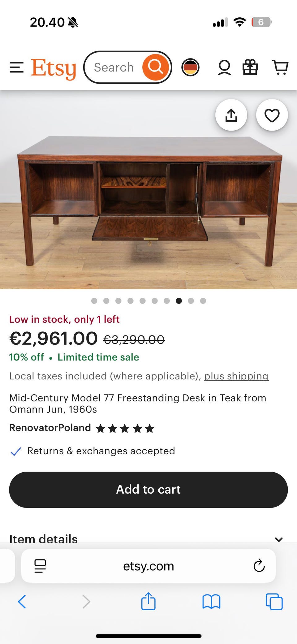The image size is (297, 644).
Task: Open the Germany region flag selector
Action: (x=190, y=67)
